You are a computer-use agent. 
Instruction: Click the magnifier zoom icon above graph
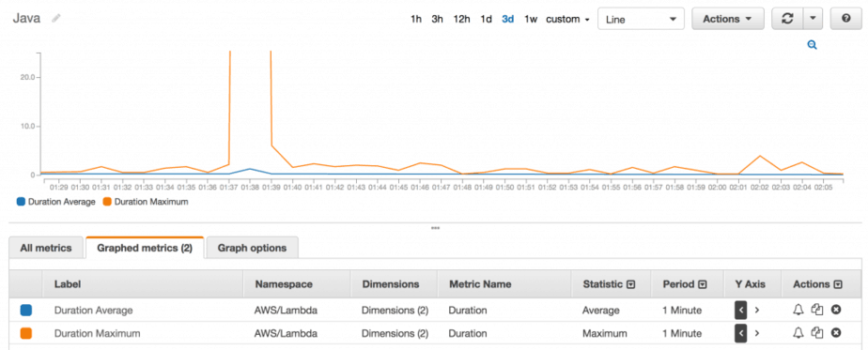(x=812, y=45)
